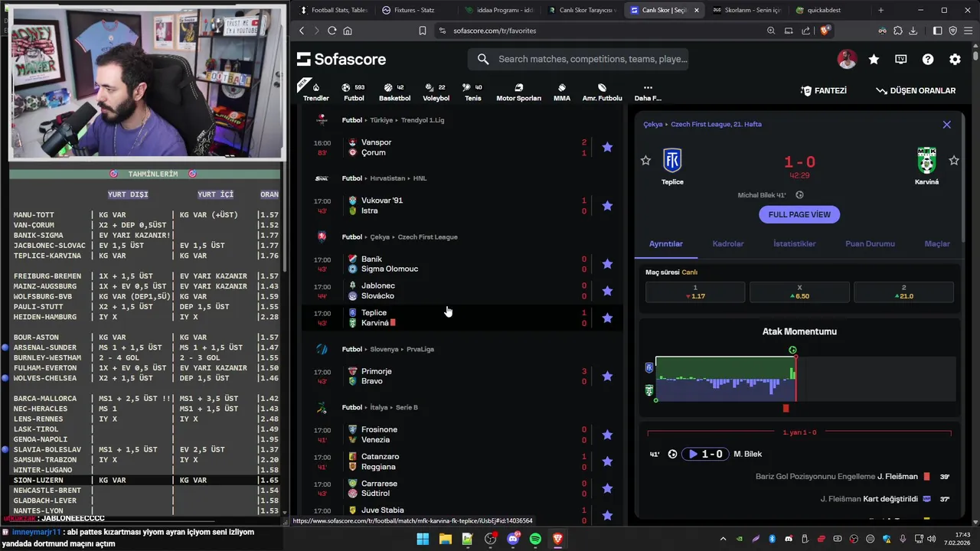Image resolution: width=980 pixels, height=551 pixels.
Task: Toggle favorite star for Jablonec vs Slovácko
Action: [x=607, y=291]
